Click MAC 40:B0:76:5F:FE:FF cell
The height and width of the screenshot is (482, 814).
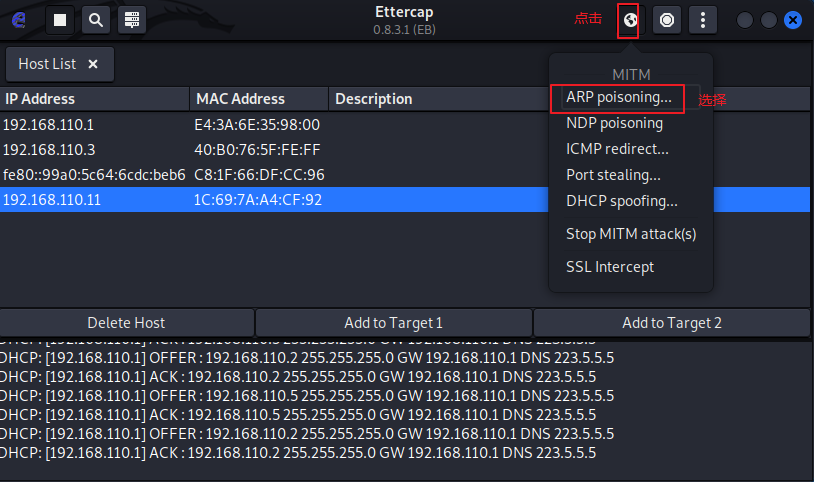[x=257, y=150]
